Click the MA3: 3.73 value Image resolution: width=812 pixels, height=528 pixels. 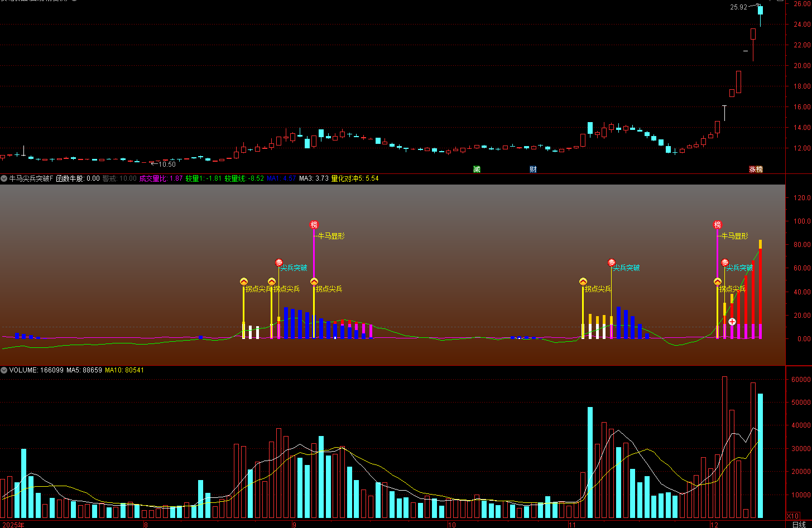point(314,178)
